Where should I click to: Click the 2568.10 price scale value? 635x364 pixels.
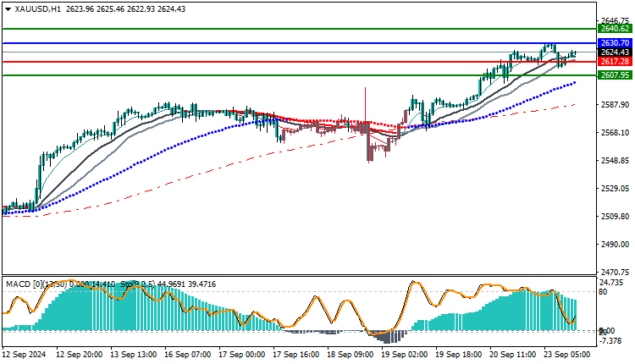[x=616, y=133]
